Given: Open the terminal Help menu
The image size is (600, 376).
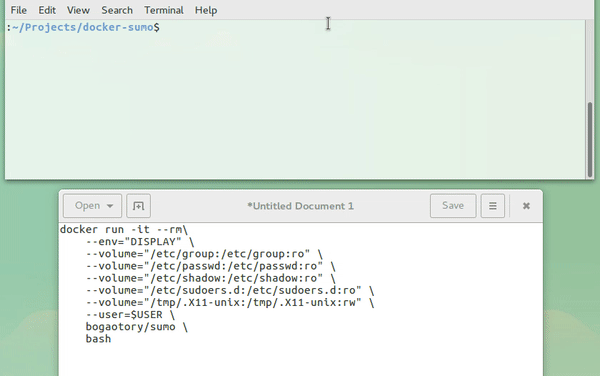Looking at the screenshot, I should tap(206, 10).
